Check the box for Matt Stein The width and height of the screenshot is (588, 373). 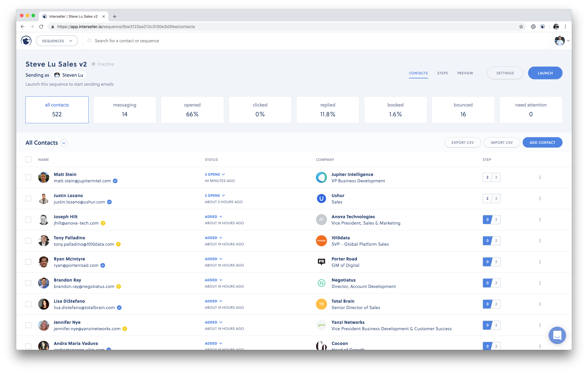[28, 178]
